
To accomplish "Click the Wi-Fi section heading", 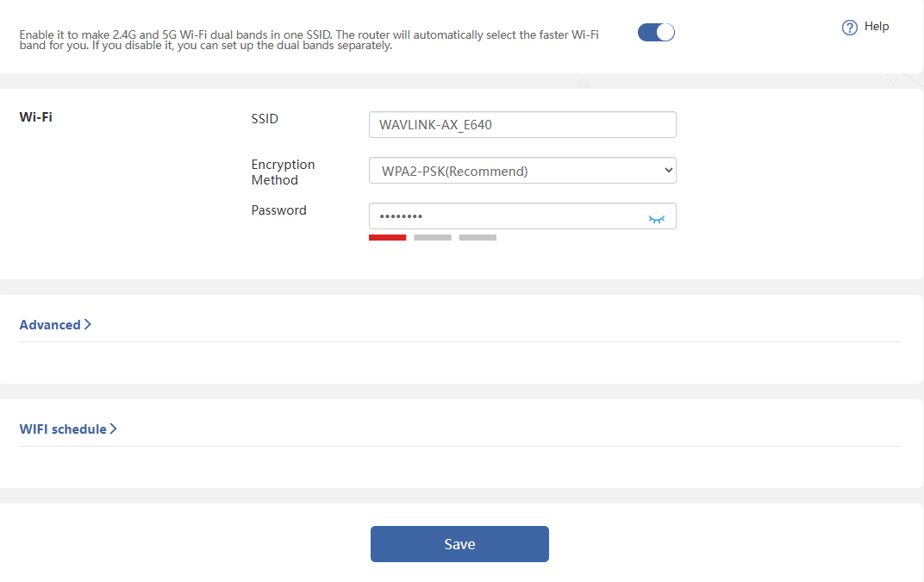I will 35,117.
